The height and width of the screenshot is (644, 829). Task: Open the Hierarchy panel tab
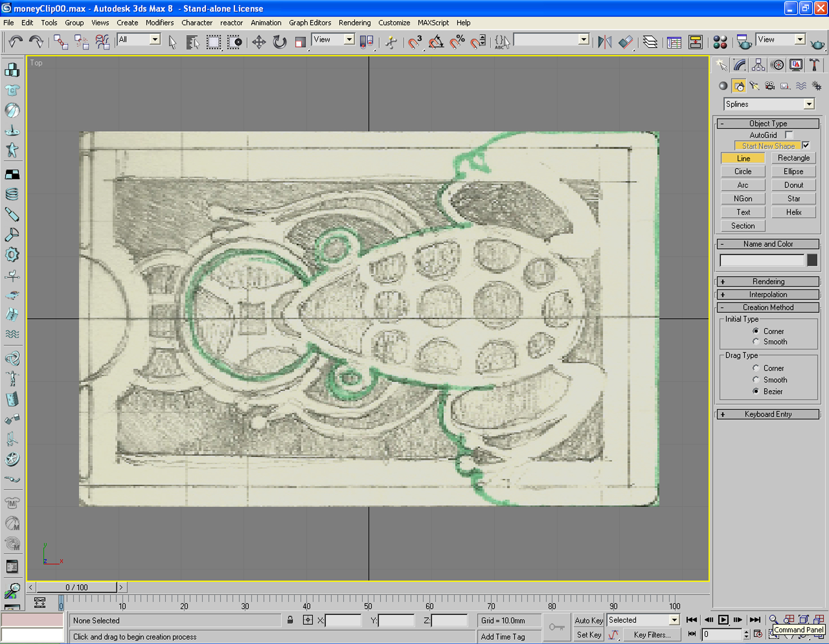tap(758, 65)
